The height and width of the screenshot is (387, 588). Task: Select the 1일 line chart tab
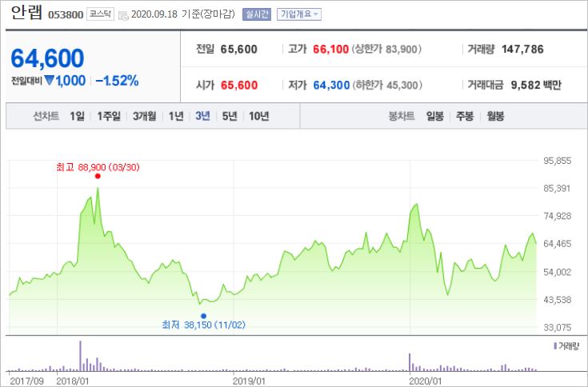pos(77,116)
